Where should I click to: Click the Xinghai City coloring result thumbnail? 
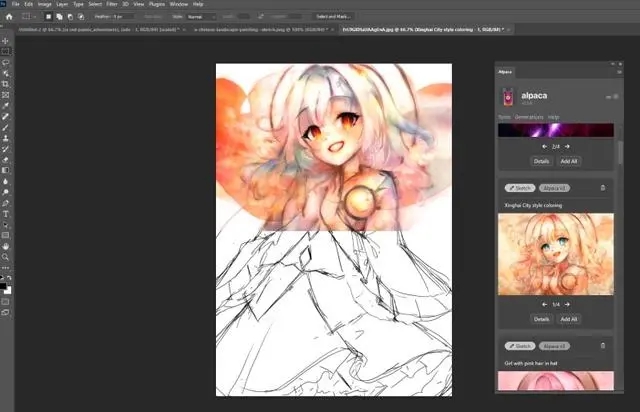556,254
